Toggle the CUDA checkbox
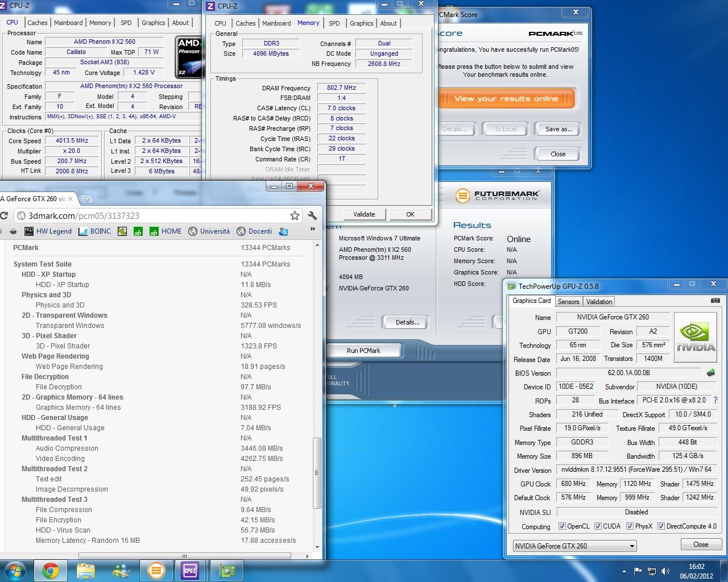Viewport: 728px width, 582px height. 598,526
